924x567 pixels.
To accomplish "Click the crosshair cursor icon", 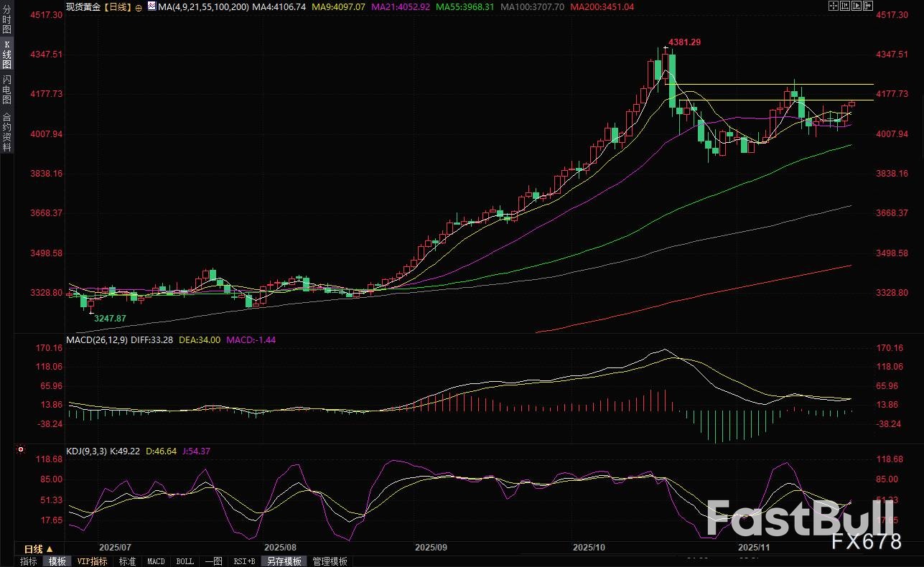I will pos(834,6).
